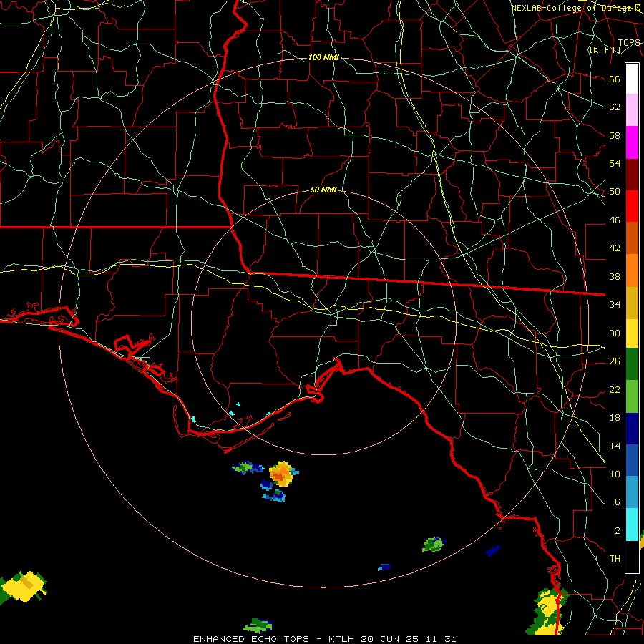
Task: Click the dark red legend color band
Action: click(x=632, y=175)
